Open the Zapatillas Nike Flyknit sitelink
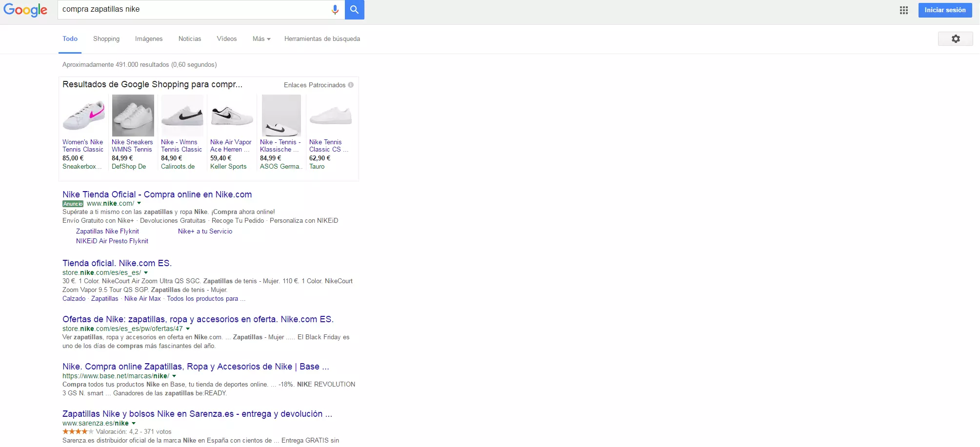The width and height of the screenshot is (980, 447). (107, 232)
